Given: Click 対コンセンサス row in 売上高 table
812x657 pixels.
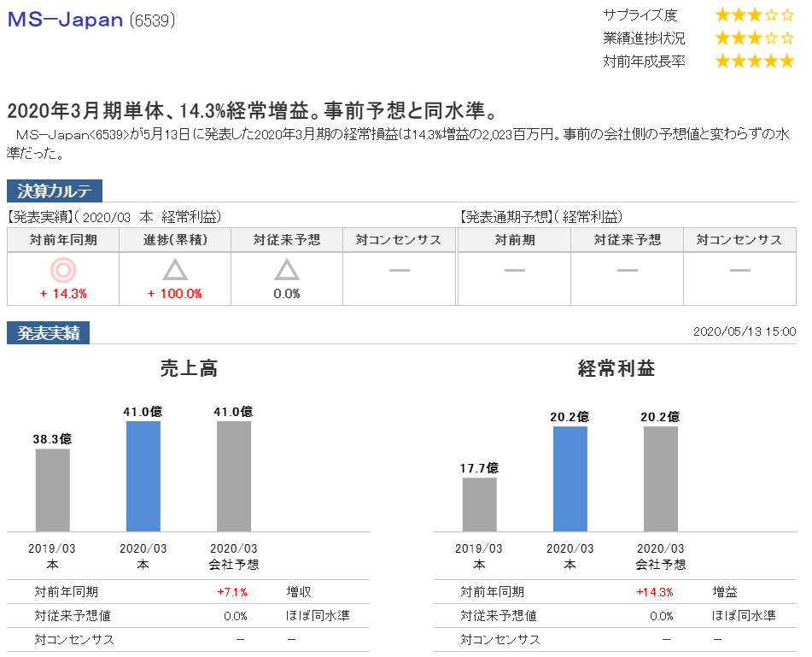Looking at the screenshot, I should pos(189,640).
